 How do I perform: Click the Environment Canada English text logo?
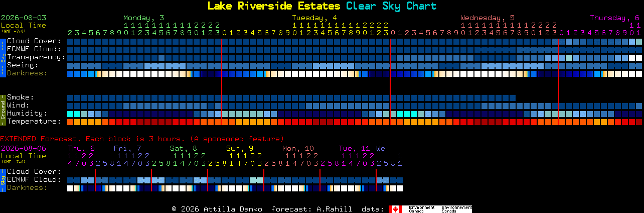click(422, 209)
